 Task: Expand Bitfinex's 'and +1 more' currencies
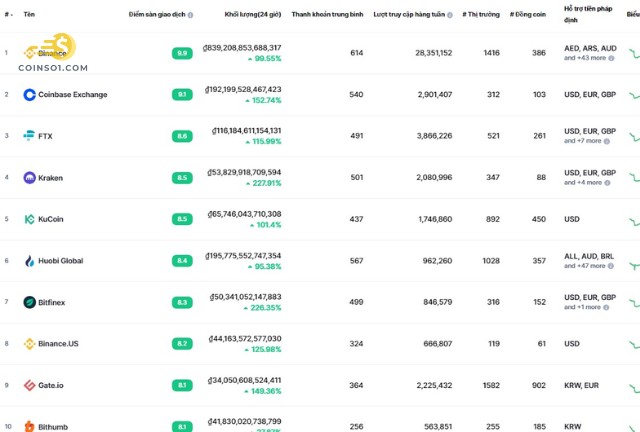click(x=582, y=307)
